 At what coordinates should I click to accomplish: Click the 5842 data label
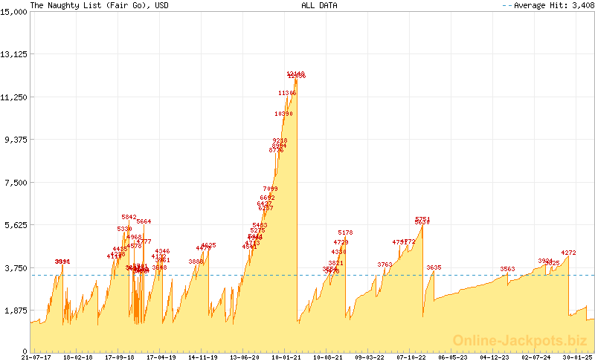coord(129,217)
